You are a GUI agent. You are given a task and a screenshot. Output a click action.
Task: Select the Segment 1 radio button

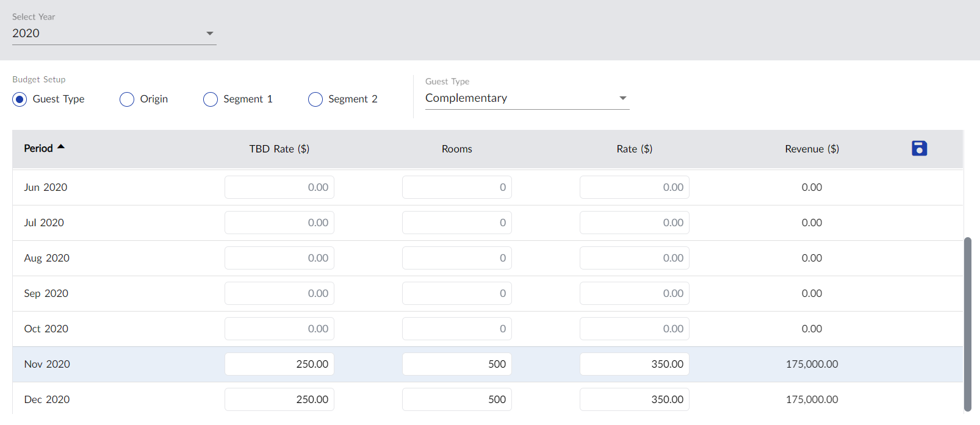coord(211,99)
